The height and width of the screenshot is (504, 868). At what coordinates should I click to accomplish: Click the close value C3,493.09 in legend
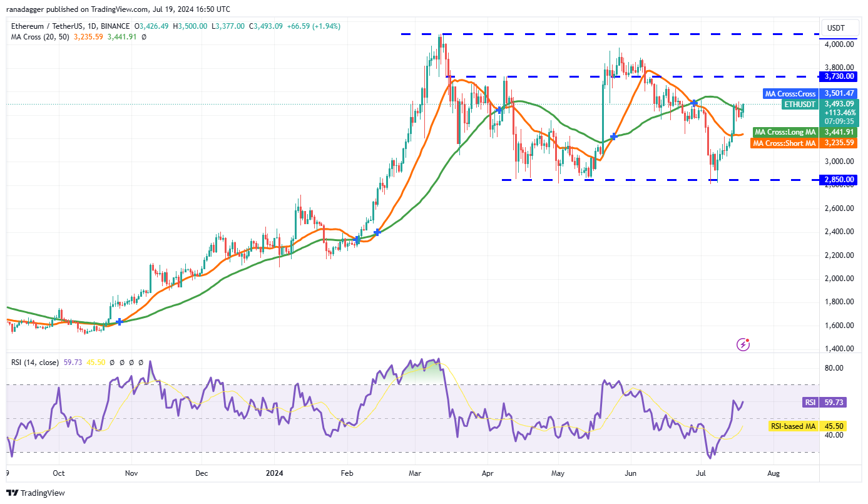[266, 26]
